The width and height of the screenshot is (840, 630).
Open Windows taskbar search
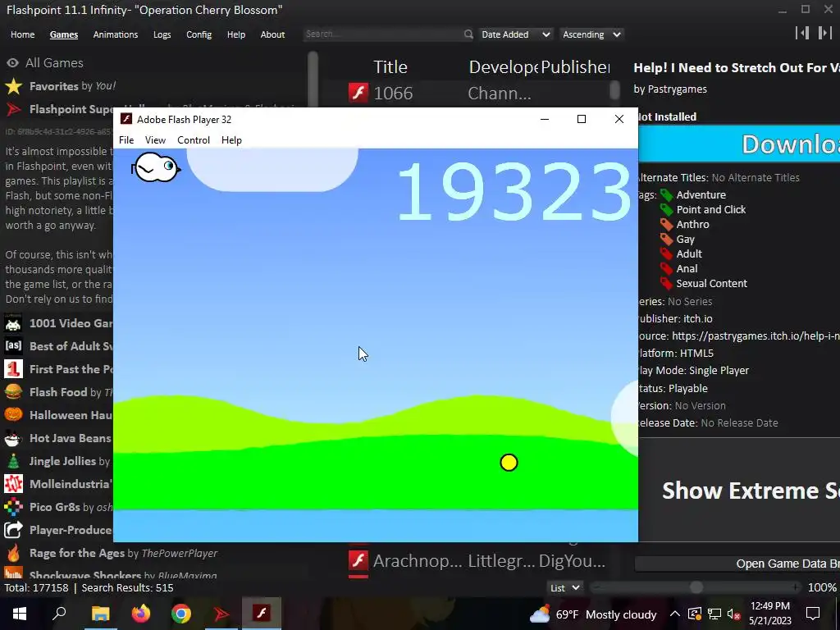pos(59,614)
